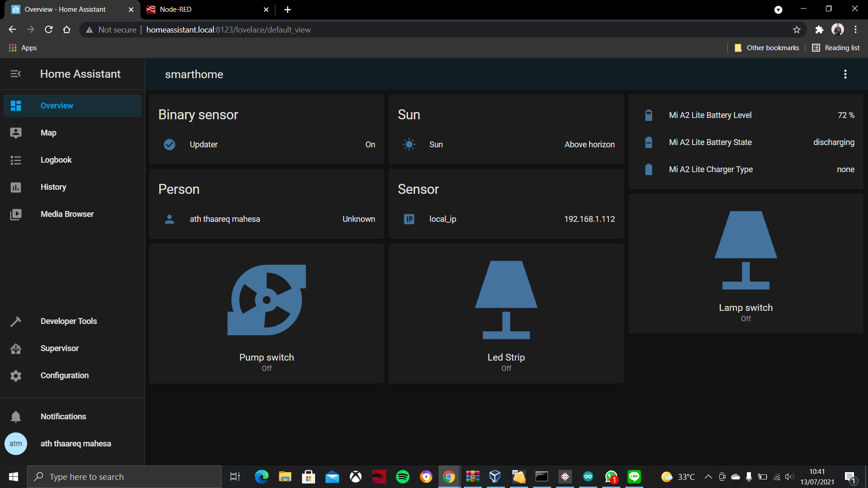This screenshot has height=488, width=868.
Task: Open the Reading list
Action: pos(836,48)
